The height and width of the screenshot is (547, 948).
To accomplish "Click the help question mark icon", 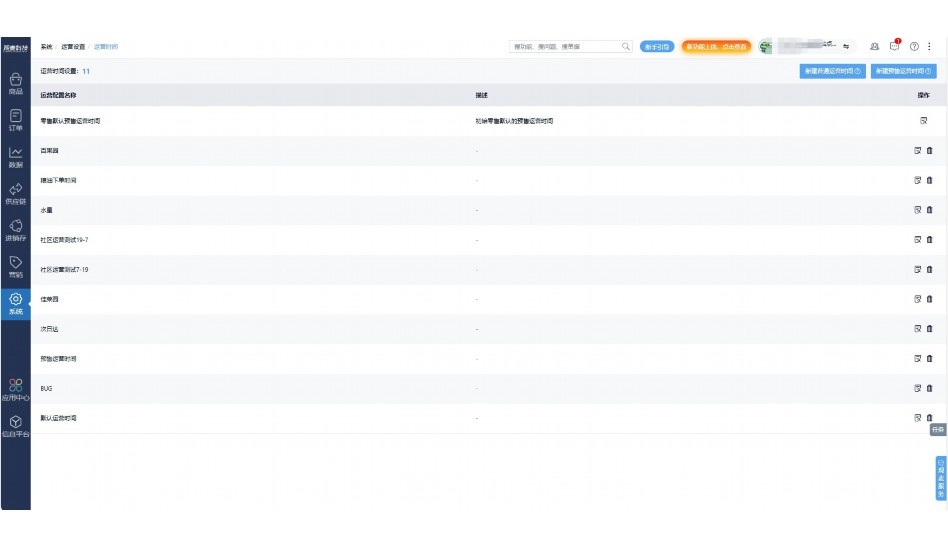I will tap(914, 47).
